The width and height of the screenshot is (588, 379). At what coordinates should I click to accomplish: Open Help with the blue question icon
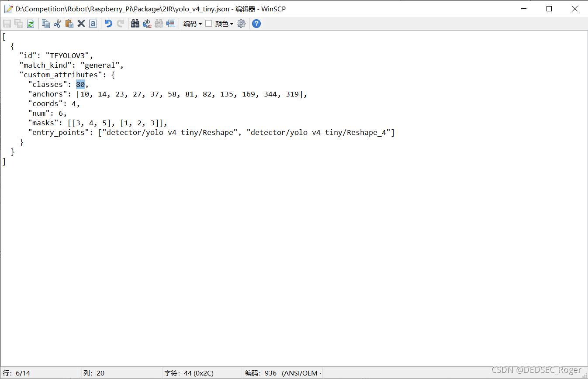tap(256, 24)
